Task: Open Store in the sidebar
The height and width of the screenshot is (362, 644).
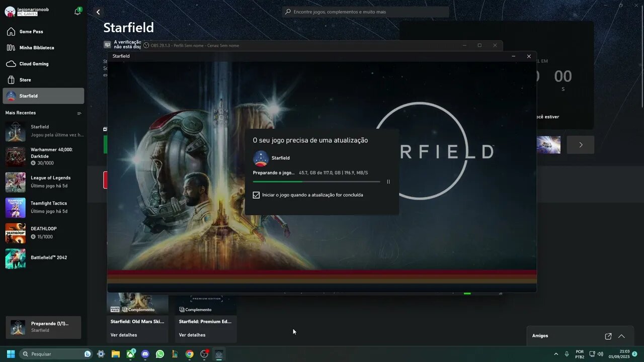Action: click(43, 80)
